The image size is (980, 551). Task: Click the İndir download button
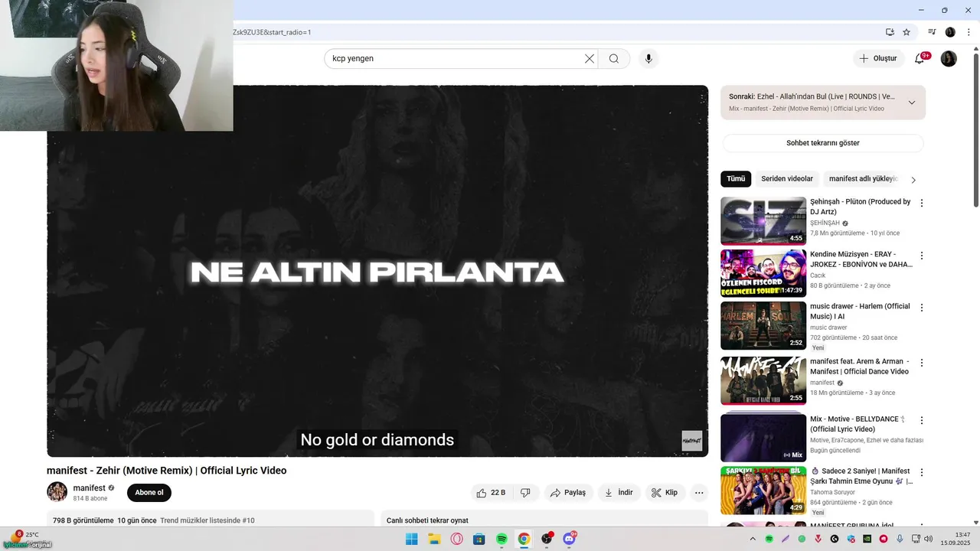tap(619, 493)
